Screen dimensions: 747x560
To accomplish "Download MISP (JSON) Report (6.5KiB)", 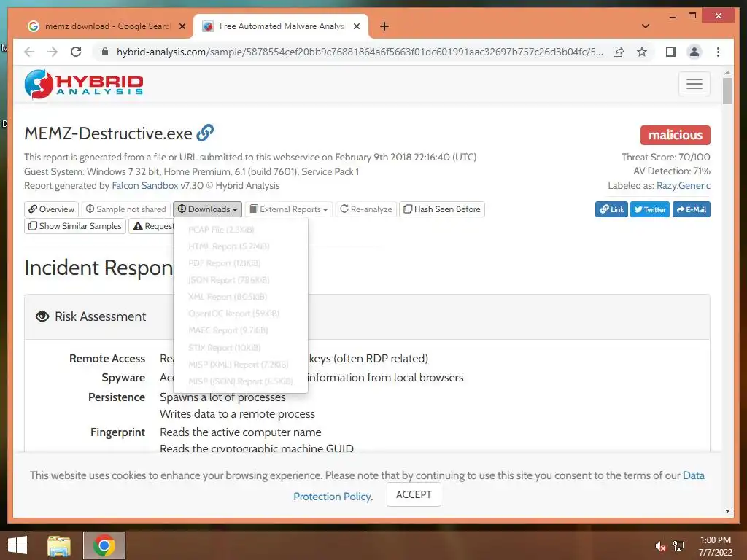I will [241, 381].
